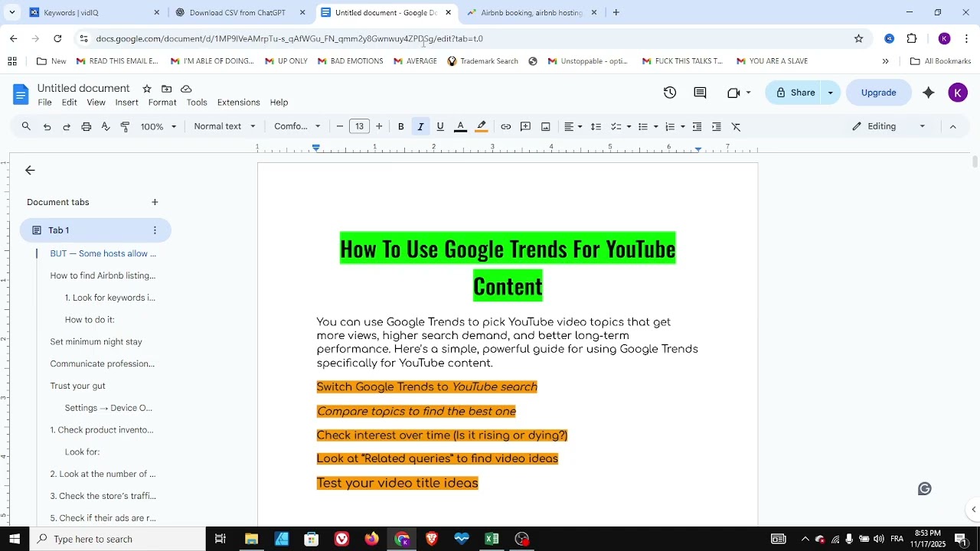Open line and paragraph spacing options
Screen dimensions: 980x551
coord(596,126)
